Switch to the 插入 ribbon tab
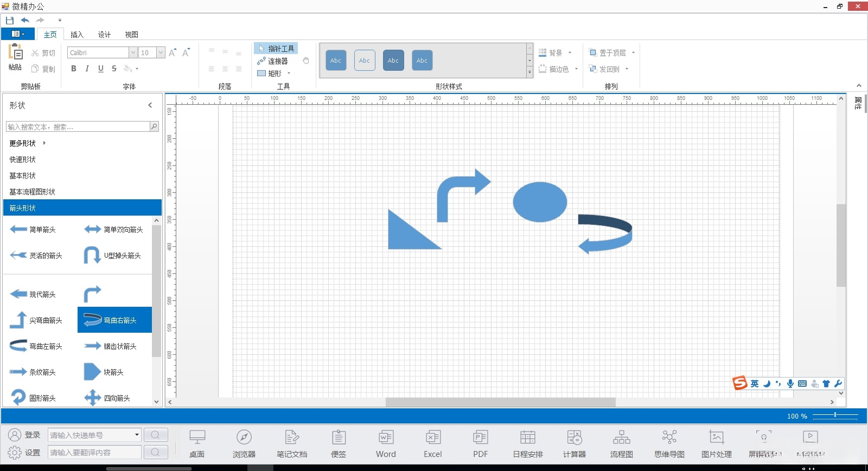The height and width of the screenshot is (471, 868). (77, 35)
